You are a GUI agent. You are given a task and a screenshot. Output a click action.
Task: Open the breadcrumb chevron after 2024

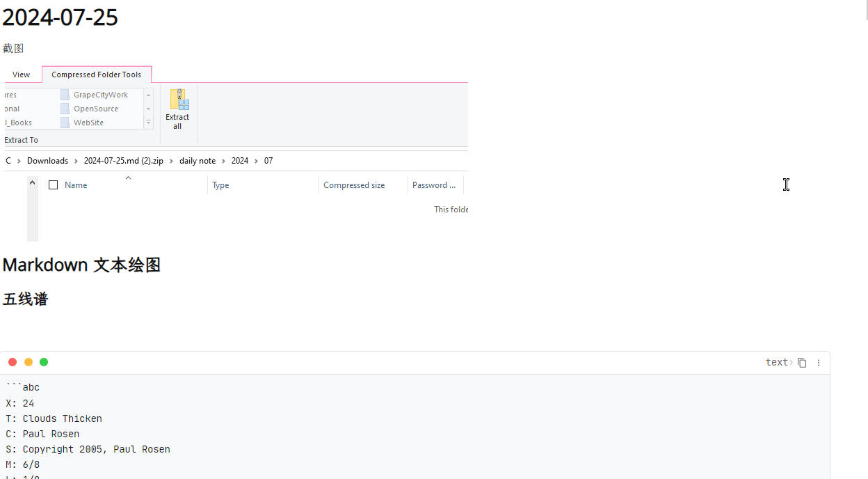click(256, 161)
